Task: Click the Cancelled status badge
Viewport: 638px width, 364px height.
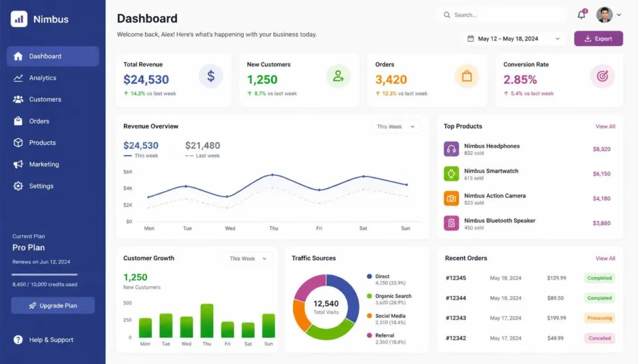Action: 599,338
